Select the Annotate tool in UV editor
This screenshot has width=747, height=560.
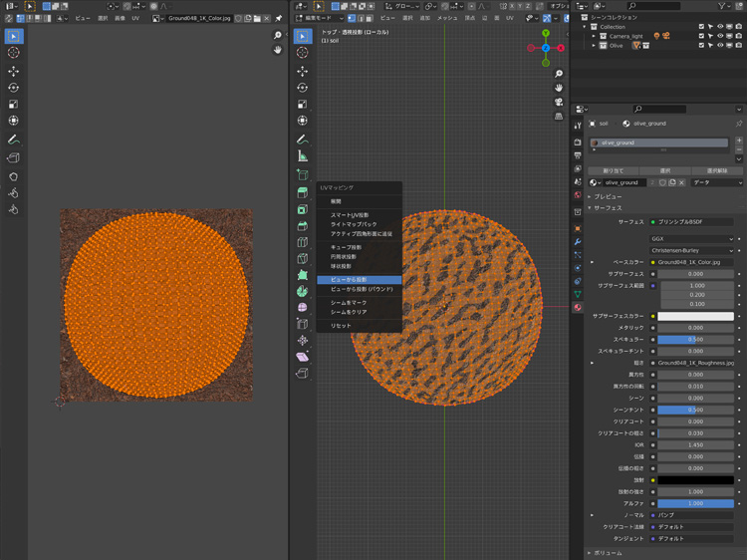click(x=14, y=140)
